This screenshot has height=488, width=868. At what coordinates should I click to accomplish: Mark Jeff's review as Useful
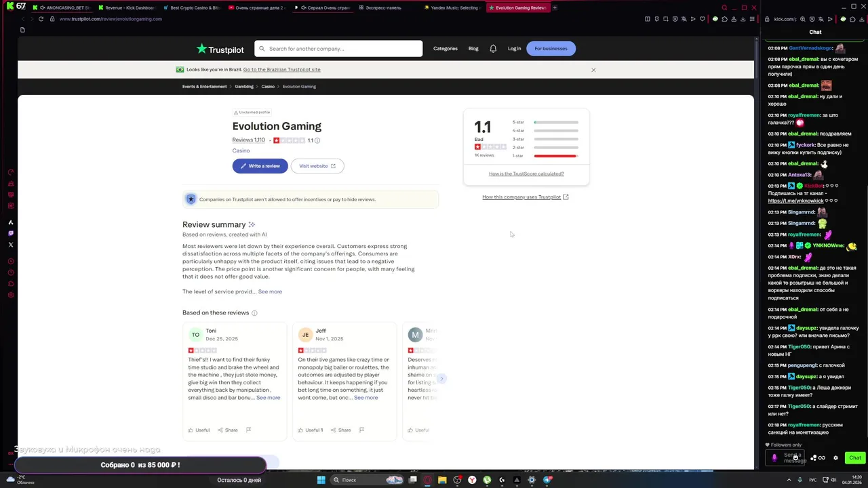(311, 430)
